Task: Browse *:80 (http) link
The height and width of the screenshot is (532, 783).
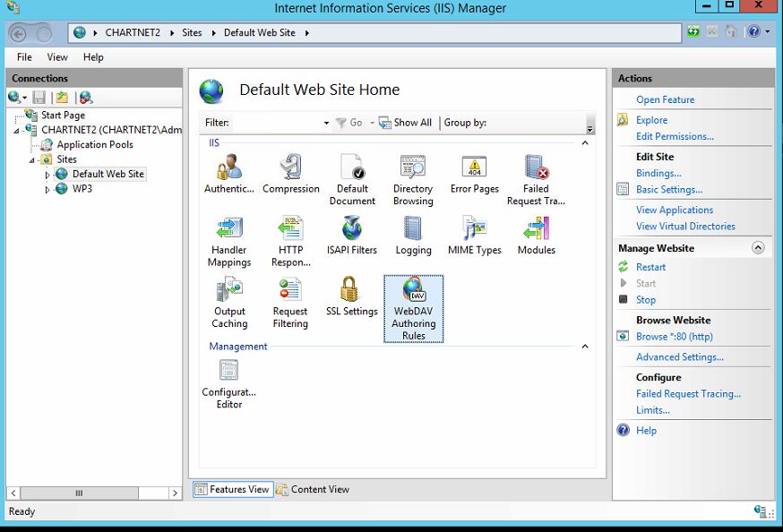Action: (x=674, y=337)
